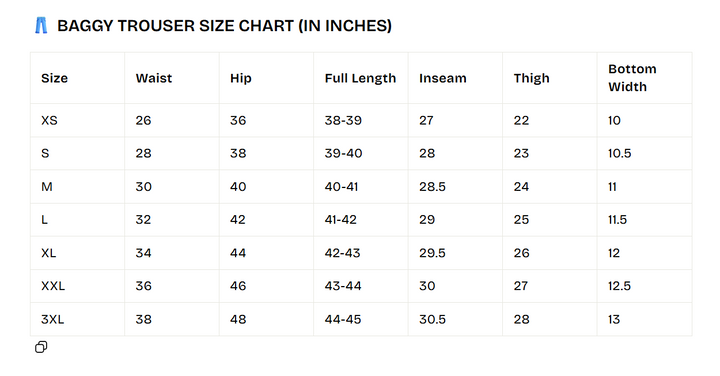Screen dimensions: 720x376
Task: Click the 28.5 inseam cell for M
Action: point(432,187)
